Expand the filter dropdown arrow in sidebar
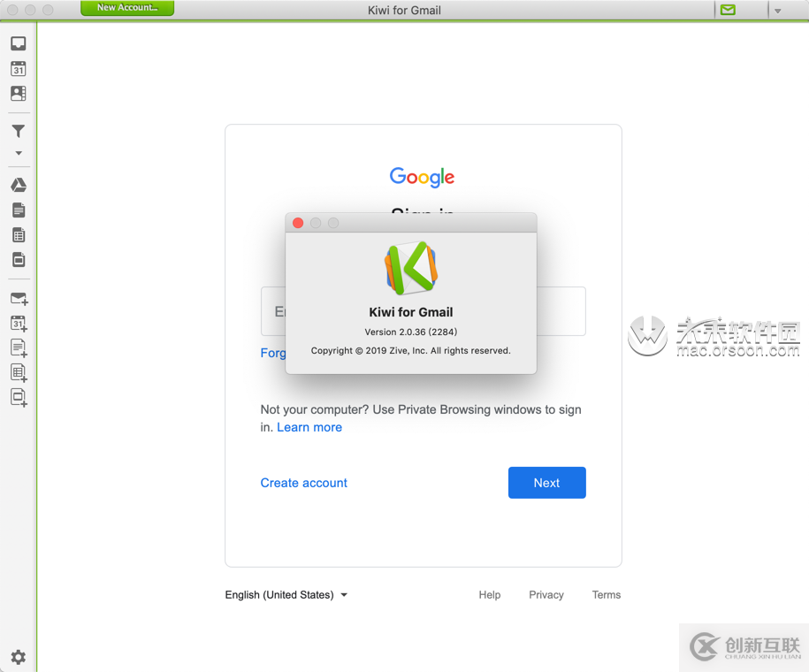Image resolution: width=809 pixels, height=672 pixels. coord(19,153)
